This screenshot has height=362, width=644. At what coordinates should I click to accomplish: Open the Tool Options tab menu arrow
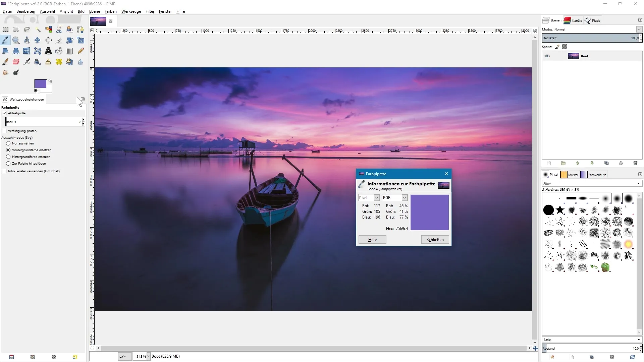(x=83, y=99)
